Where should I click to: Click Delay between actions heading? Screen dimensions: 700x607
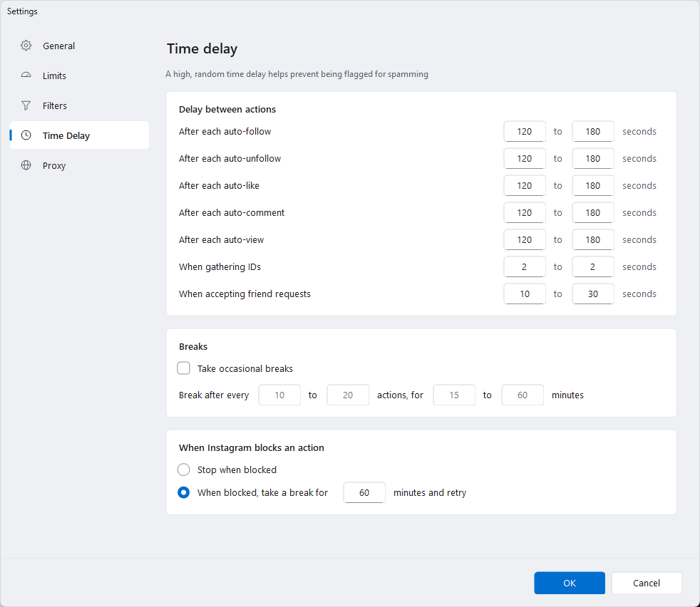[227, 109]
